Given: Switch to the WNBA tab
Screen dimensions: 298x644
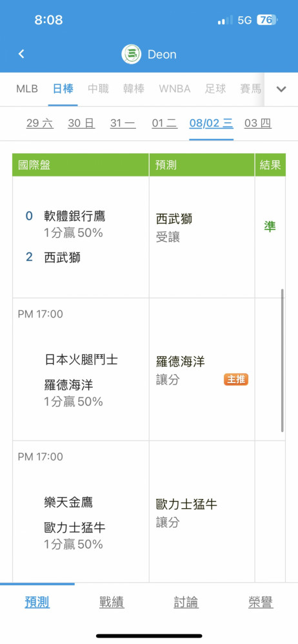Looking at the screenshot, I should tap(175, 89).
